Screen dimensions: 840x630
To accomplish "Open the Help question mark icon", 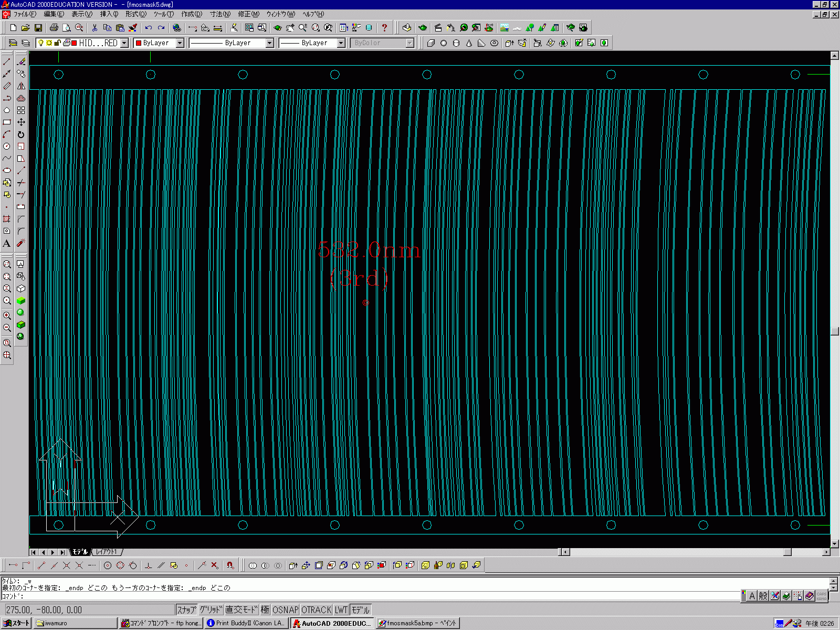I will tap(384, 28).
